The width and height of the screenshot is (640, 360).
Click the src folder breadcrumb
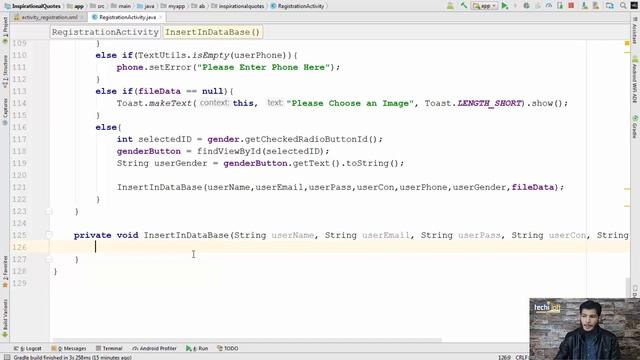tap(97, 6)
